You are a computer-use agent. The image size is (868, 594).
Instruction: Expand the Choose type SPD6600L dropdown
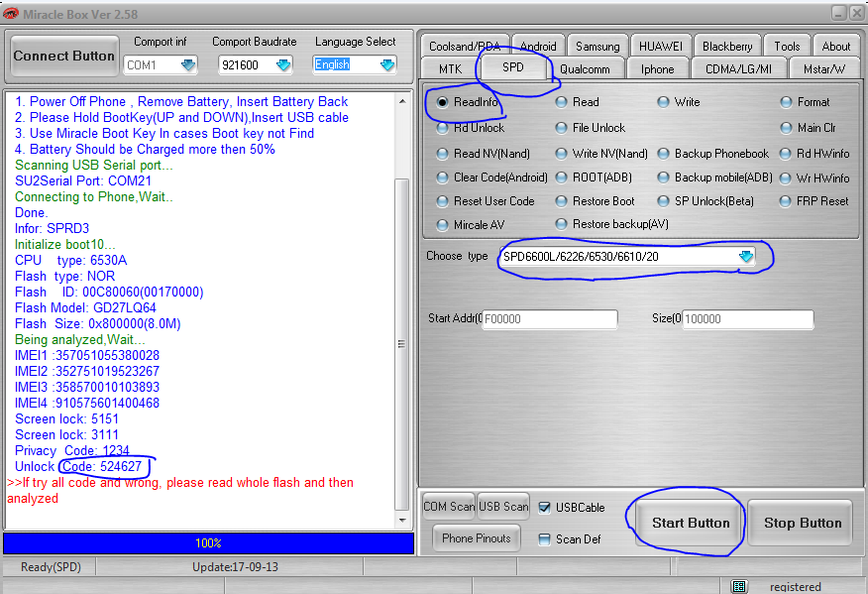[746, 256]
